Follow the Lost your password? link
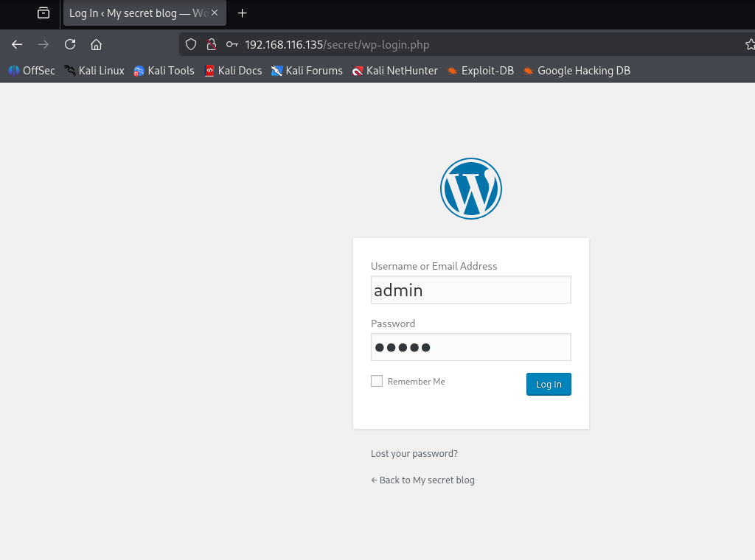The image size is (755, 560). [x=414, y=453]
